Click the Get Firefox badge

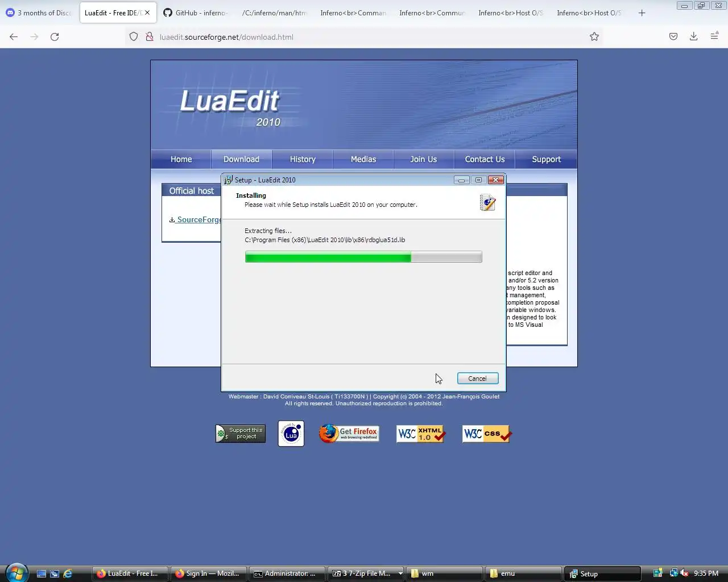[349, 434]
